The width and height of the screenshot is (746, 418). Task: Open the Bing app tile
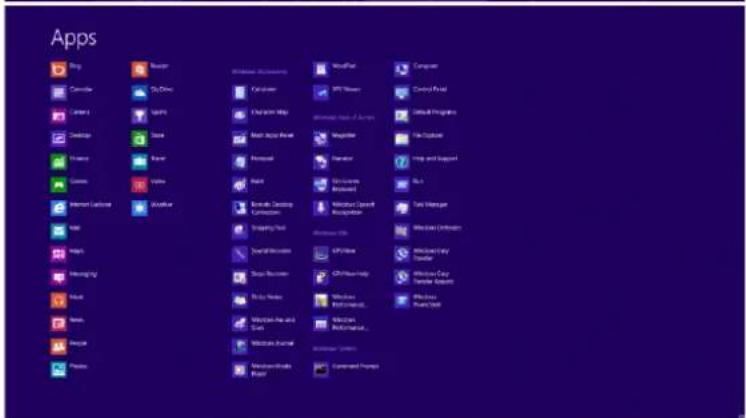[x=66, y=69]
